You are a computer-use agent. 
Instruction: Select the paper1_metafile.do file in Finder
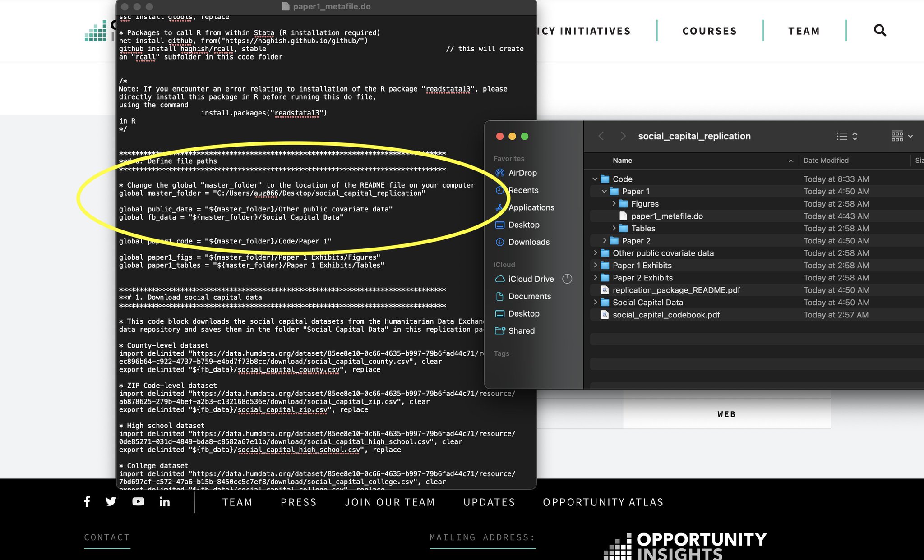click(667, 216)
